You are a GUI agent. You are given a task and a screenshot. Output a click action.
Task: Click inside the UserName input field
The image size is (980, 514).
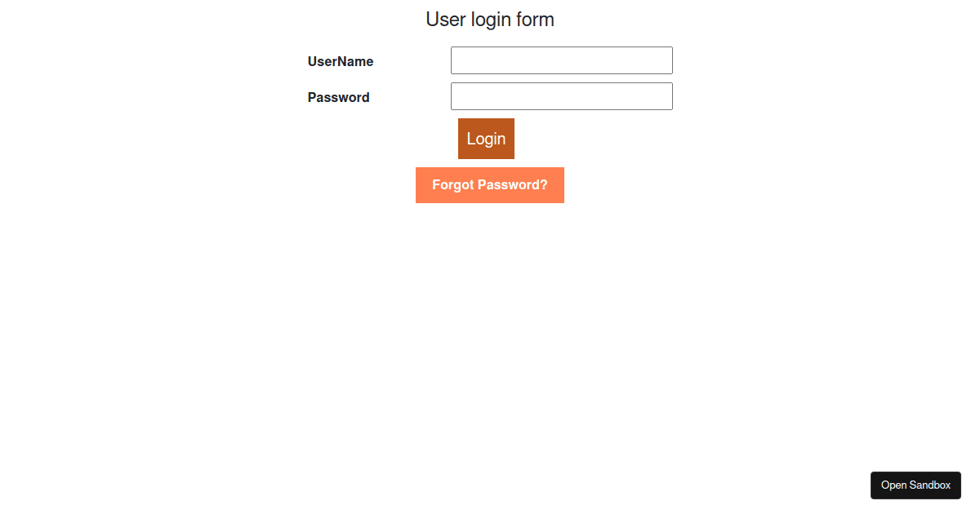click(561, 60)
